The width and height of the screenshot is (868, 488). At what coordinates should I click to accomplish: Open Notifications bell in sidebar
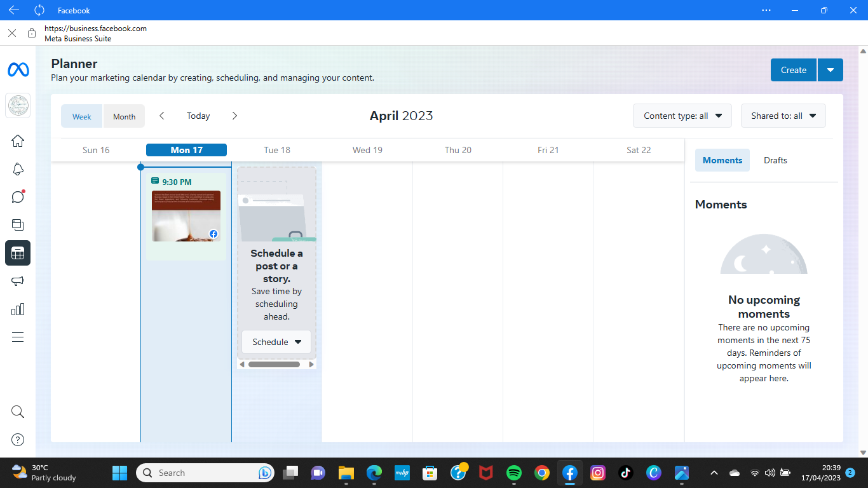coord(18,169)
